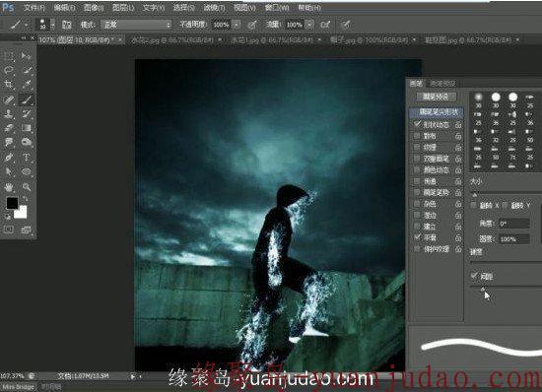
Task: Select the Crop tool
Action: click(x=9, y=85)
